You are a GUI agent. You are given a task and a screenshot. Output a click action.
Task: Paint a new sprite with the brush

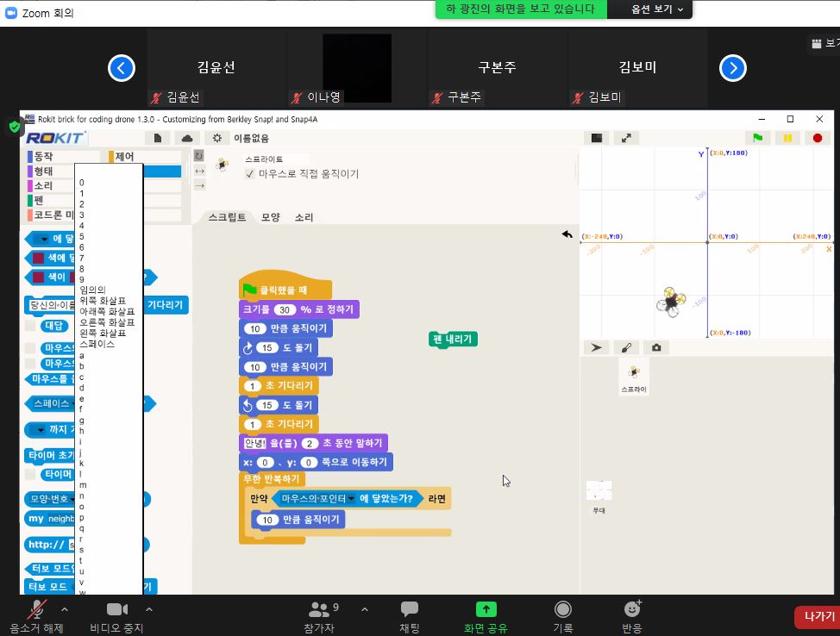626,347
